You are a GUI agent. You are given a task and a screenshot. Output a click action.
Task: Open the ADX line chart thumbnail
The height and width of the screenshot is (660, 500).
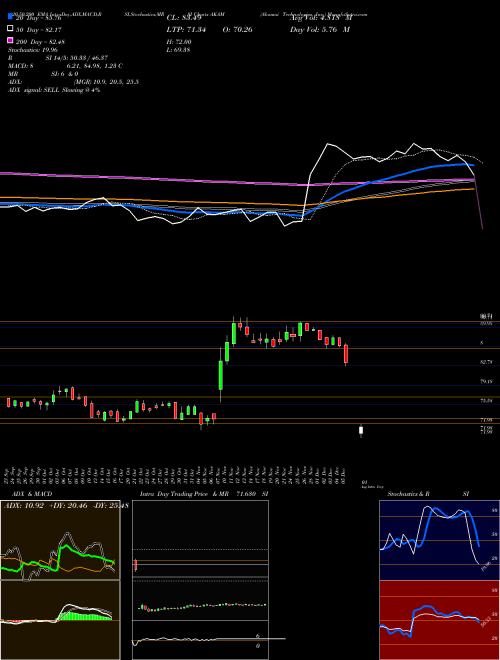click(60, 540)
